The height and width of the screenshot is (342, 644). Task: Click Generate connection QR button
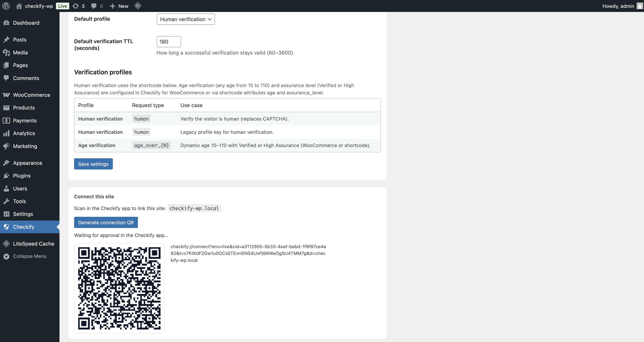point(106,222)
